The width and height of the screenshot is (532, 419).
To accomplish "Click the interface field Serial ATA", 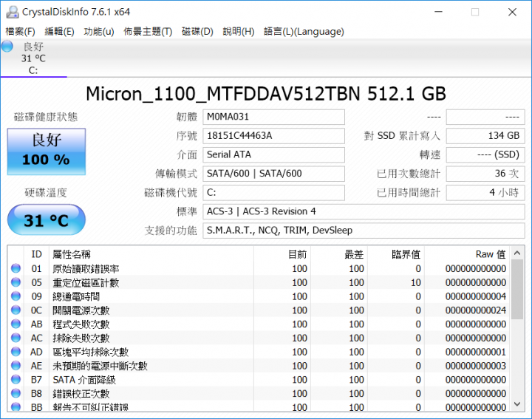I will coord(273,154).
